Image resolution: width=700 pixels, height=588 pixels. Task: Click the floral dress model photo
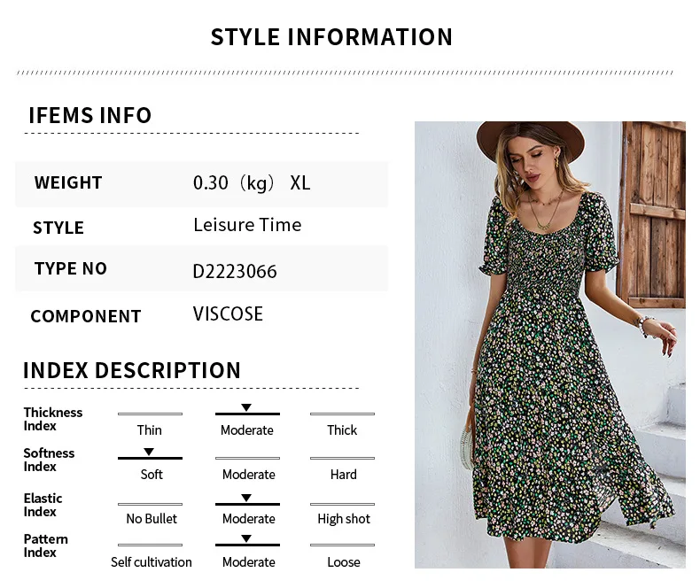click(x=549, y=344)
